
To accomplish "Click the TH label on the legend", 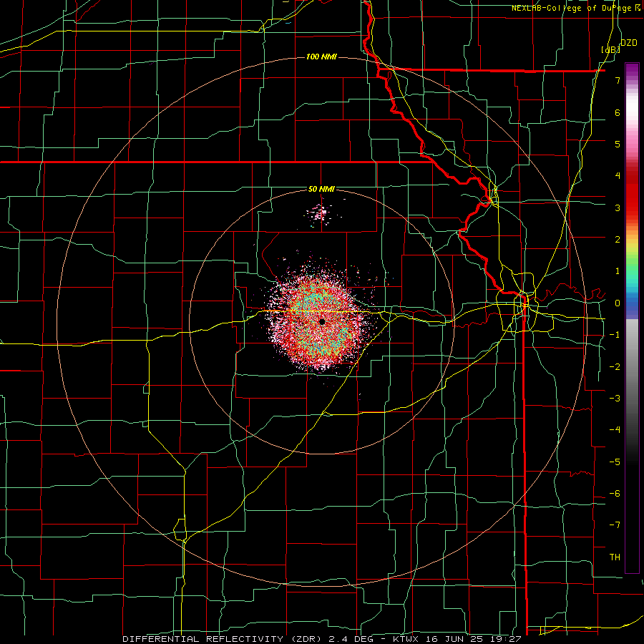I will coord(615,557).
